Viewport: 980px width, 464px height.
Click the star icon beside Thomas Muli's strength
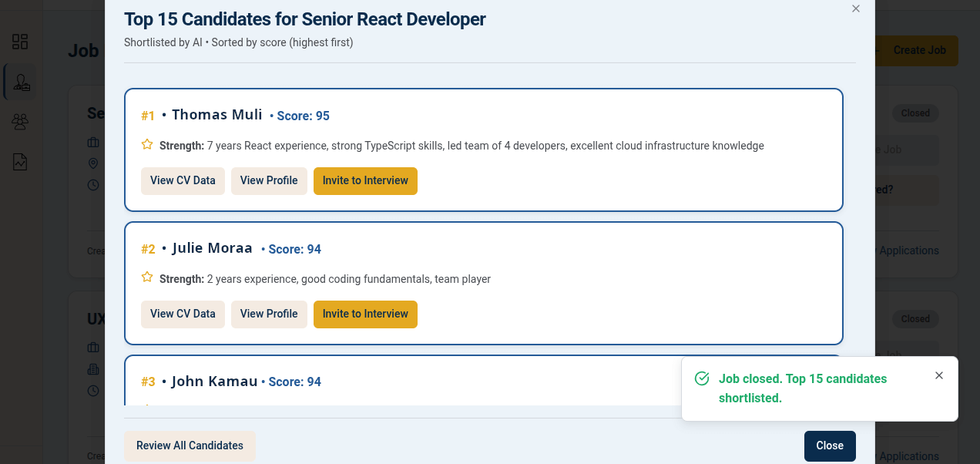[x=147, y=144]
